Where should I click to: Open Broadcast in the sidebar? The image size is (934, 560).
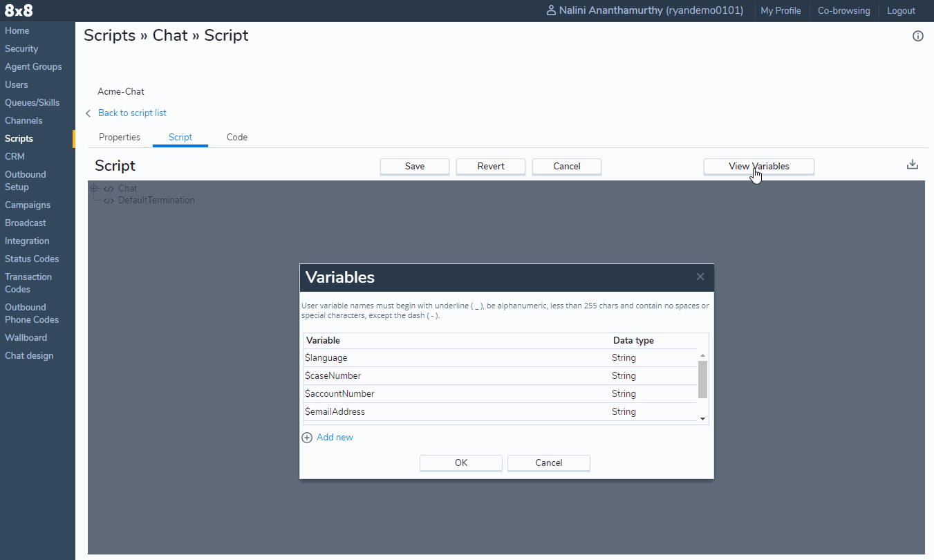[26, 223]
